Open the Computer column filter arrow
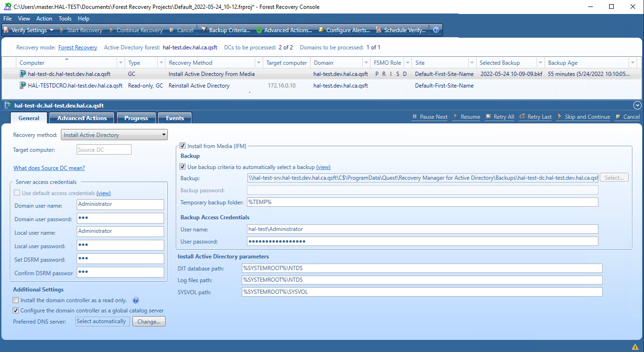Viewport: 644px width, 352px height. tap(121, 63)
